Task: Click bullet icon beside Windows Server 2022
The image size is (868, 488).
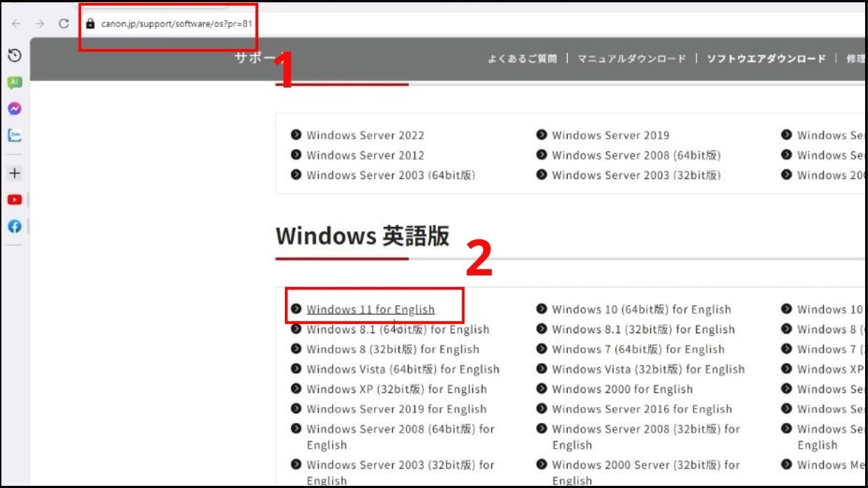Action: [x=296, y=135]
